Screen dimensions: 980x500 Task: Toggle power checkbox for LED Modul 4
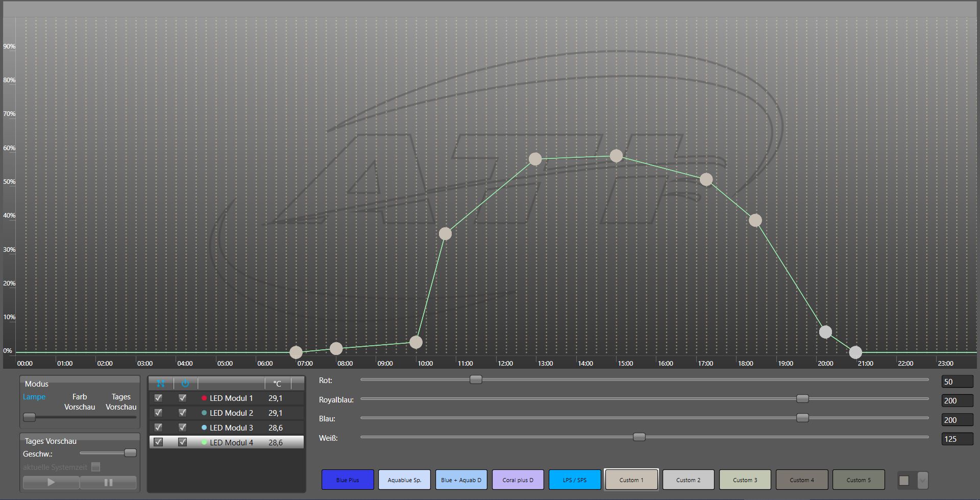(x=182, y=442)
